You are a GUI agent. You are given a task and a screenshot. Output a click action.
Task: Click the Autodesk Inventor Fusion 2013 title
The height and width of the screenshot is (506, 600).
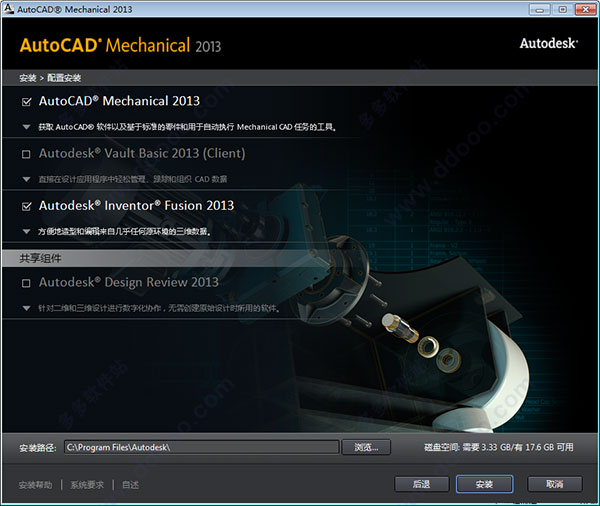click(x=136, y=206)
